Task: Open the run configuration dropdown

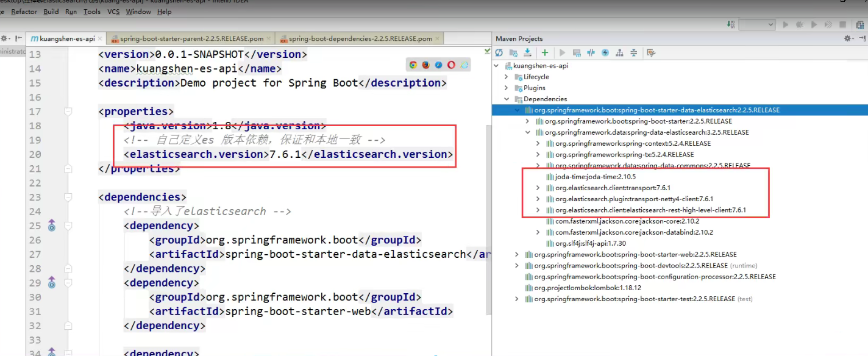Action: click(x=756, y=24)
